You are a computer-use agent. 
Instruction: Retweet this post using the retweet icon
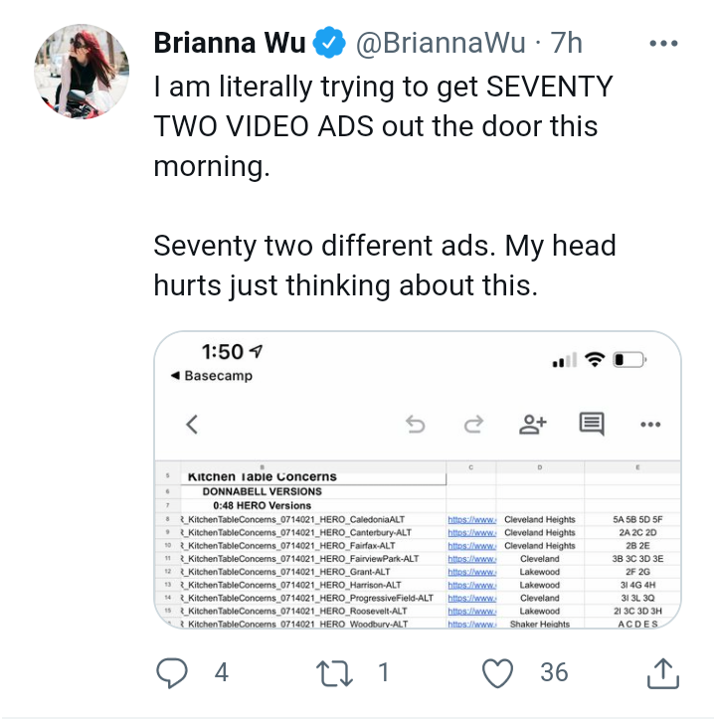tap(334, 673)
